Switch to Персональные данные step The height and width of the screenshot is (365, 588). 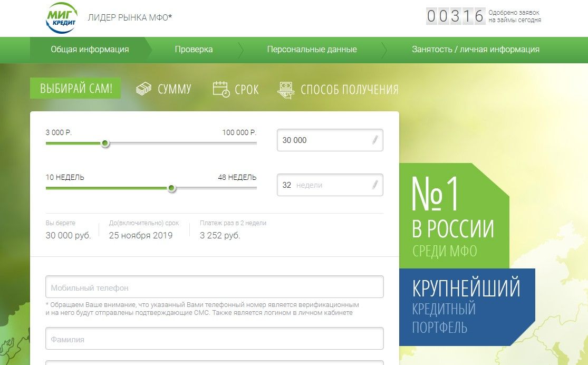point(312,50)
